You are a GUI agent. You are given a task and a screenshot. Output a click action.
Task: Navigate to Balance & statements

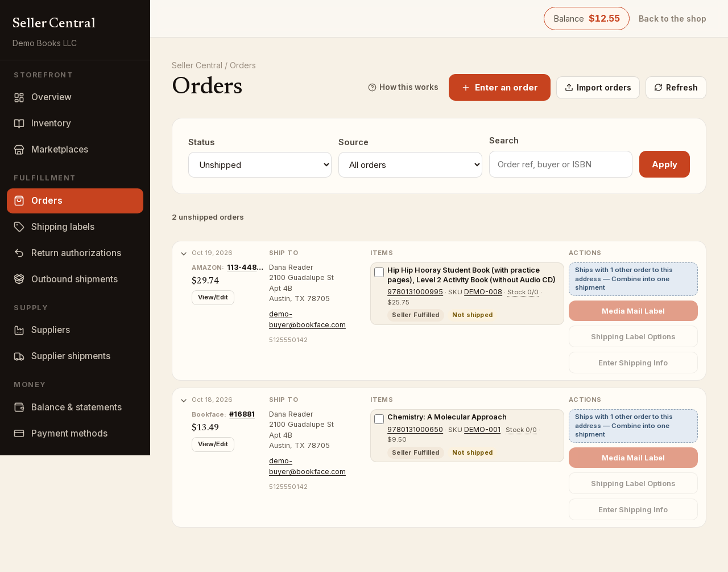[x=75, y=408]
